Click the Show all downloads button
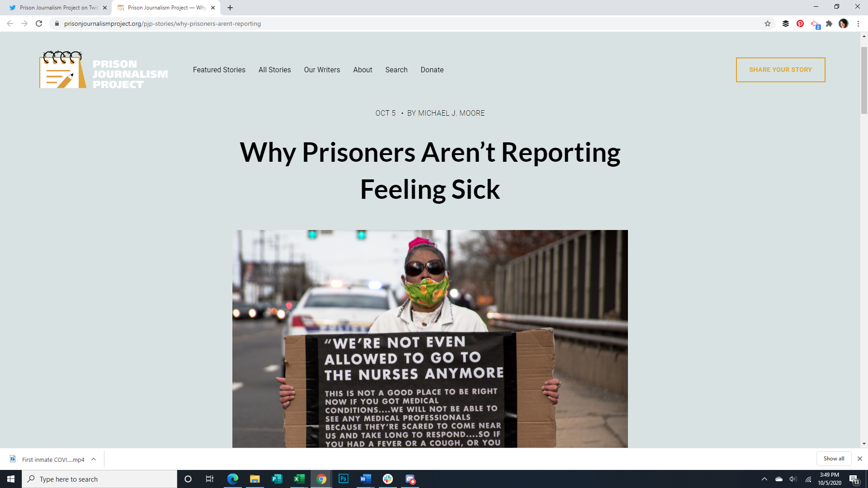The image size is (868, 488). 834,459
